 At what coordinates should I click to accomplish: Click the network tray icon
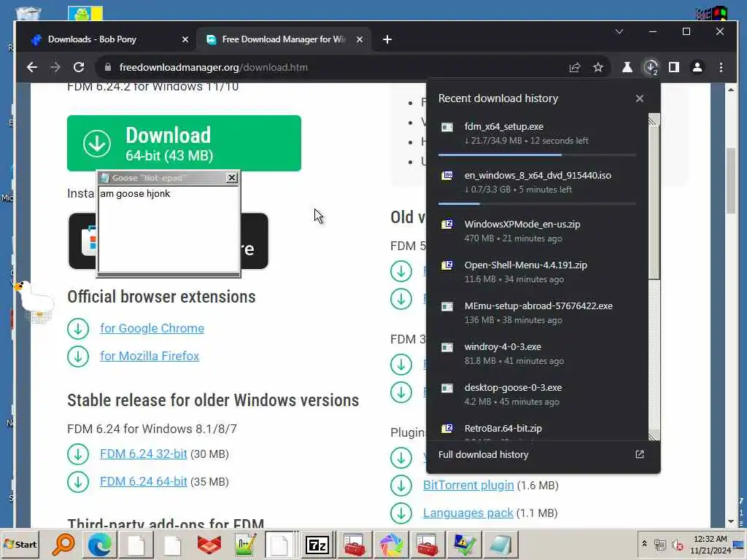click(x=660, y=544)
